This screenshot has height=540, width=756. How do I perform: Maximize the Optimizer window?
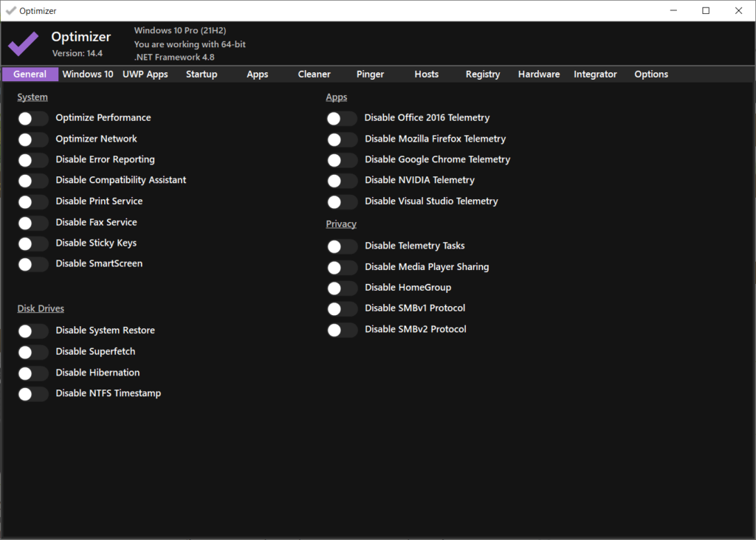click(706, 10)
